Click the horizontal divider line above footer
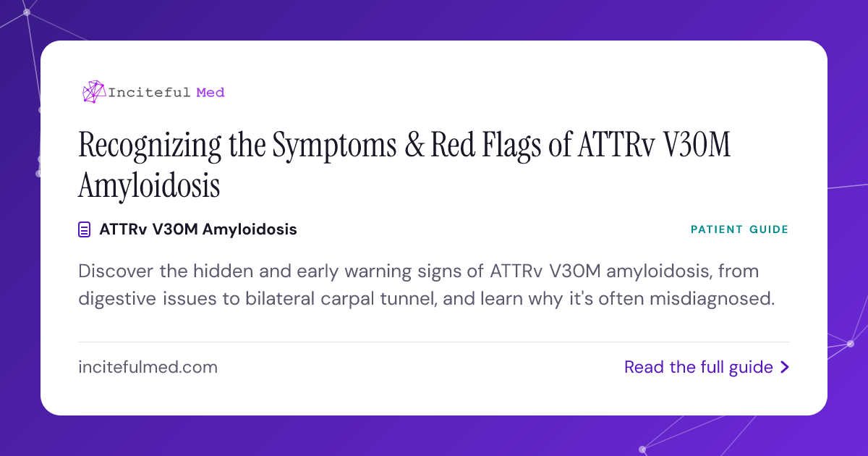868x456 pixels. [x=434, y=342]
